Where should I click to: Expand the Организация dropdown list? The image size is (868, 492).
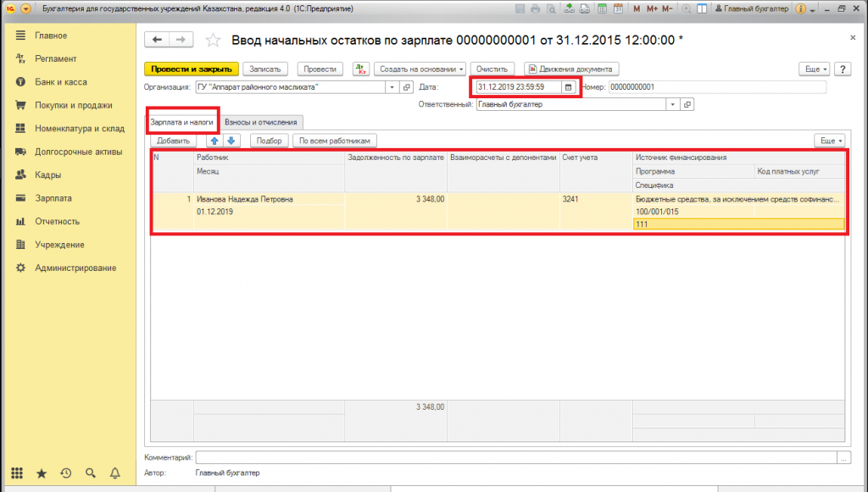tap(392, 87)
